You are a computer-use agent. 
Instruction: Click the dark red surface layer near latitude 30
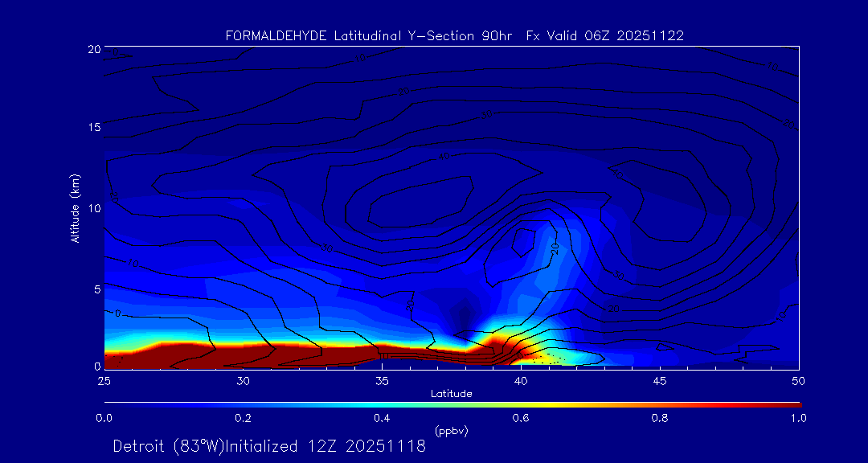click(x=244, y=356)
